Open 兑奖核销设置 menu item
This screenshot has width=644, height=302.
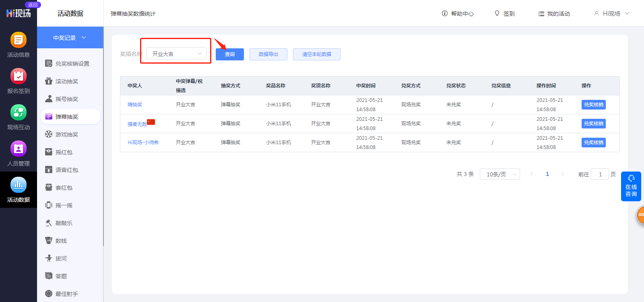click(71, 63)
